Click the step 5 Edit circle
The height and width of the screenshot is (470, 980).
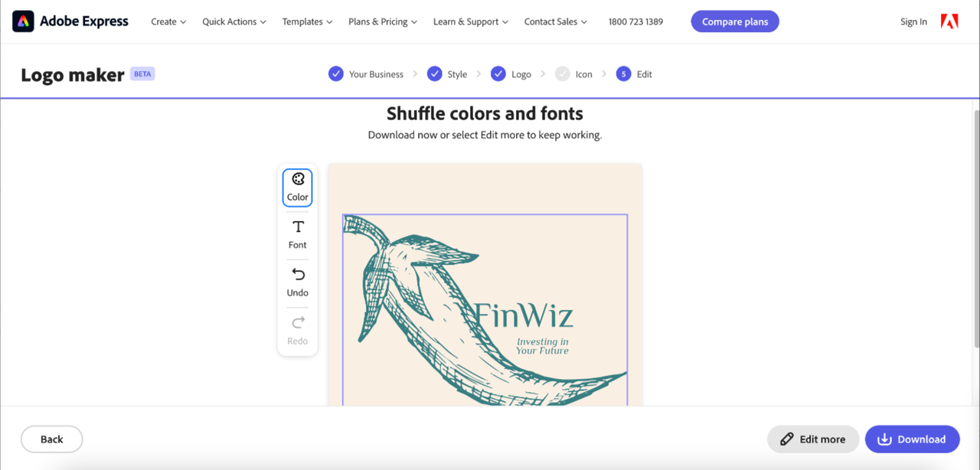pos(623,74)
